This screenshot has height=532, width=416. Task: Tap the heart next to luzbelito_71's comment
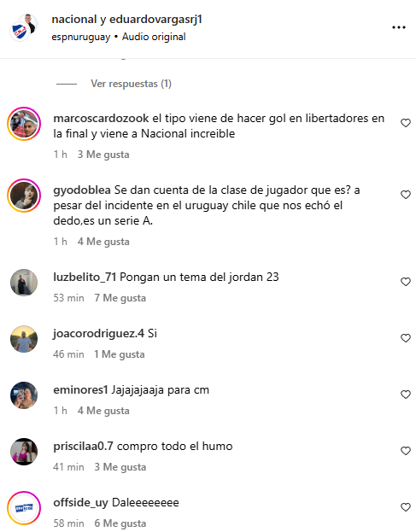click(x=406, y=282)
